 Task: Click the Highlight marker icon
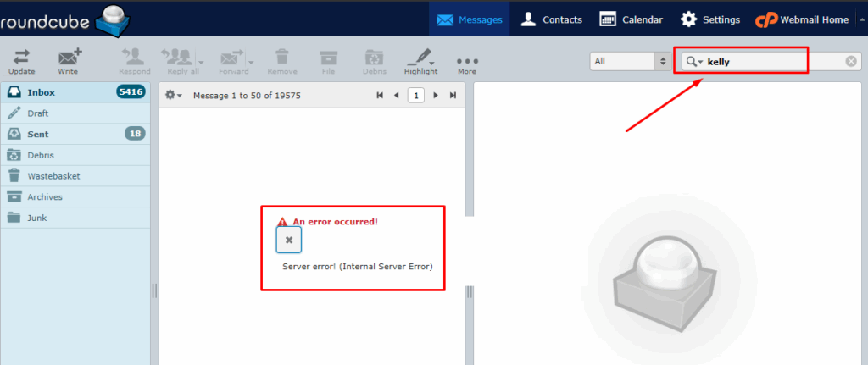(x=419, y=57)
